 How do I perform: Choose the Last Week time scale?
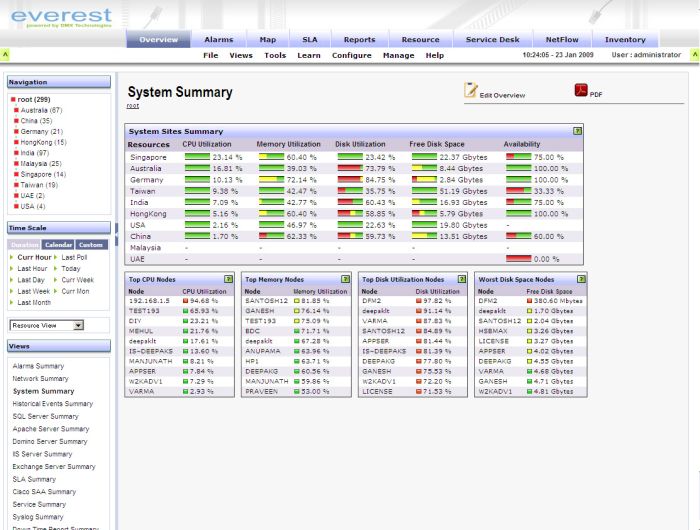click(x=33, y=291)
